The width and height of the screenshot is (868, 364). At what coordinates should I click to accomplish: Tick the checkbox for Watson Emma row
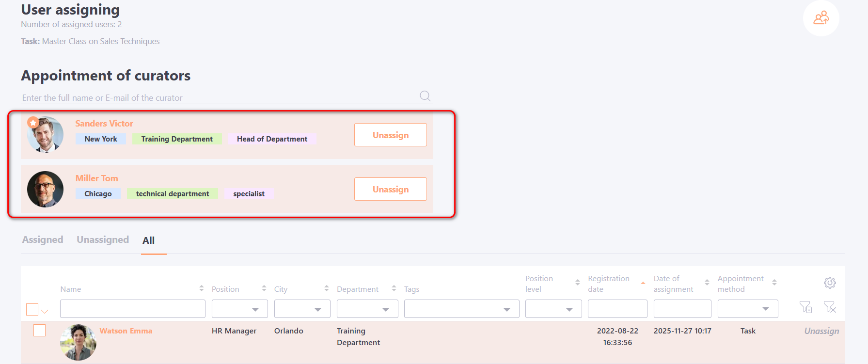click(40, 331)
